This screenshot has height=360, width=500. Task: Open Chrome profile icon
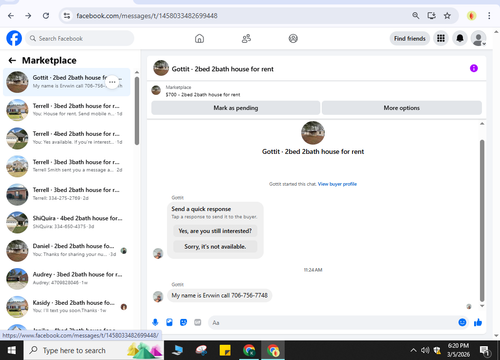pyautogui.click(x=471, y=16)
